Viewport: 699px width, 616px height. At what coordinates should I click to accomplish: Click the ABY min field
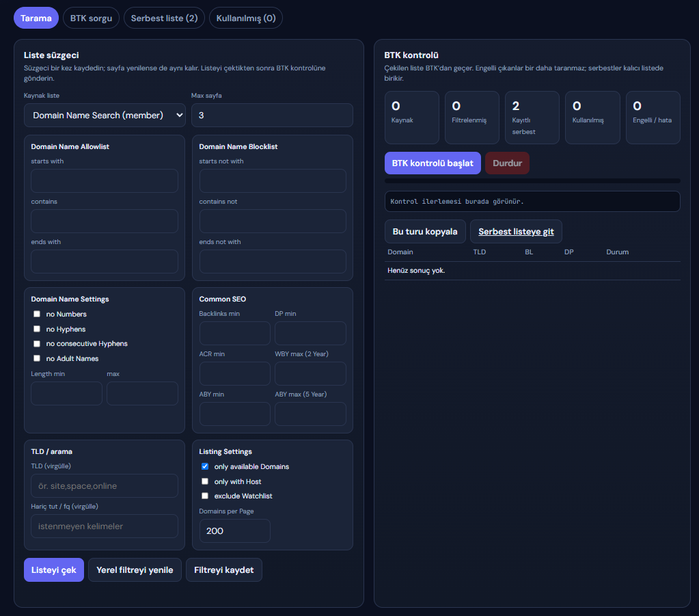(235, 414)
